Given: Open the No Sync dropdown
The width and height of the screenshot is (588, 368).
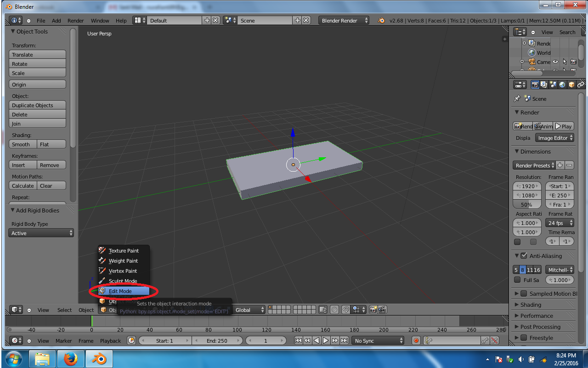Looking at the screenshot, I should click(x=378, y=340).
